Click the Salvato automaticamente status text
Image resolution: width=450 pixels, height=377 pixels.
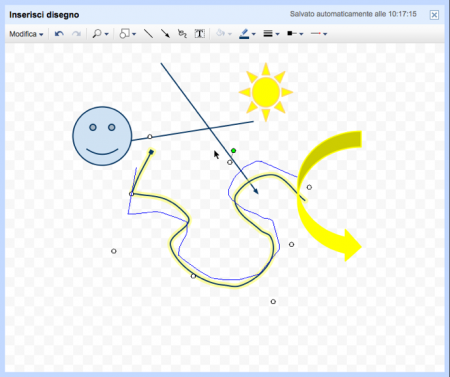[353, 14]
